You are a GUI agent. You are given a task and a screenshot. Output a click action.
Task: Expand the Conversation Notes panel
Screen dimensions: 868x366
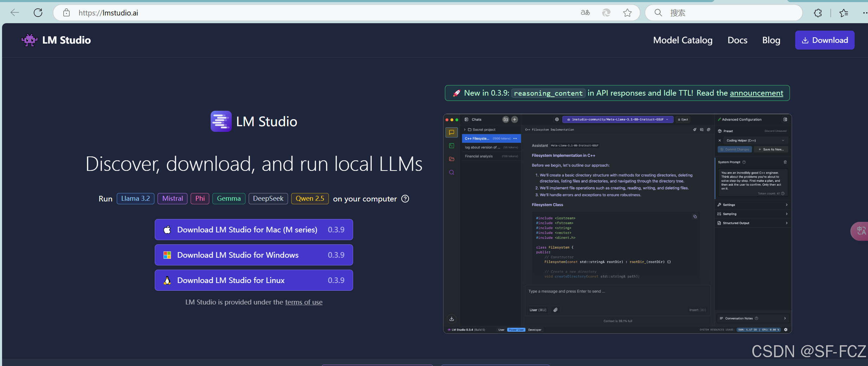pyautogui.click(x=753, y=318)
